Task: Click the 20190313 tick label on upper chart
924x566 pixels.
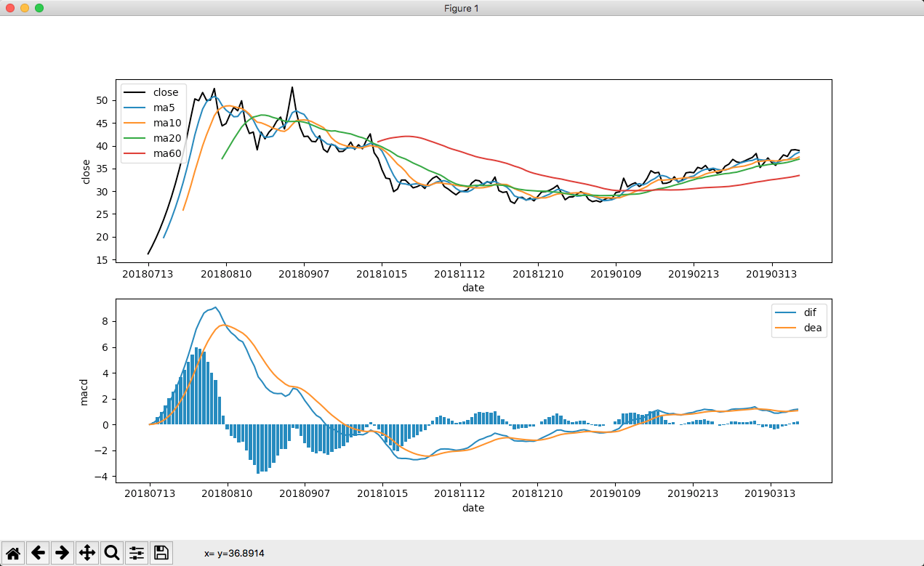Action: pos(771,274)
